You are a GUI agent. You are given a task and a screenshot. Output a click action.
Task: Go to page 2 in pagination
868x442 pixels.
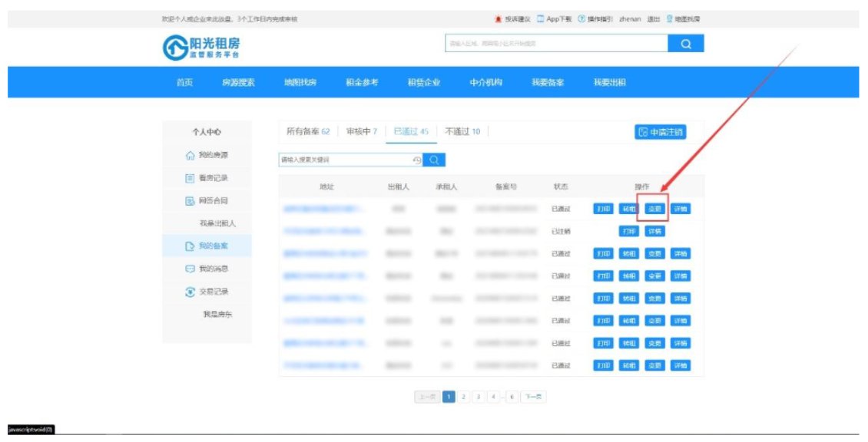[463, 397]
